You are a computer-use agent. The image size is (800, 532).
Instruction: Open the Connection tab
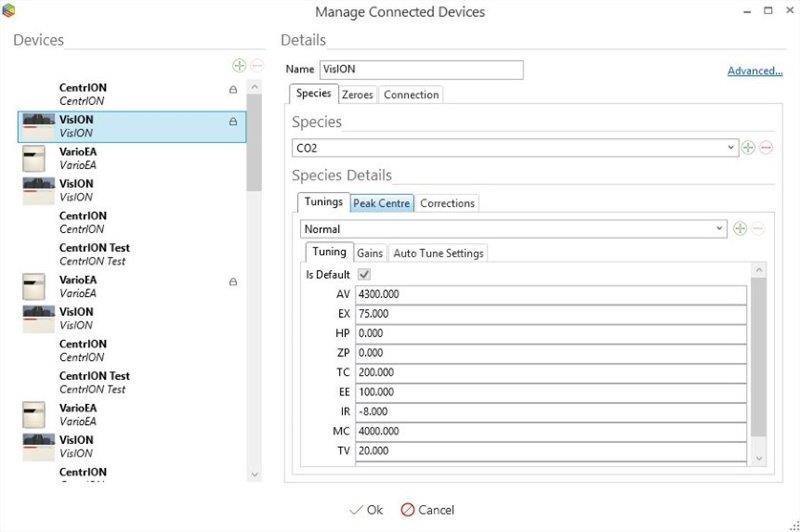tap(411, 95)
